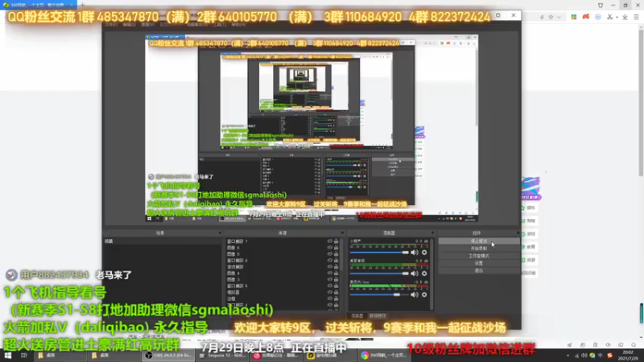
Task: Toggle visibility of 窗口捕获 6 source
Action: click(330, 260)
